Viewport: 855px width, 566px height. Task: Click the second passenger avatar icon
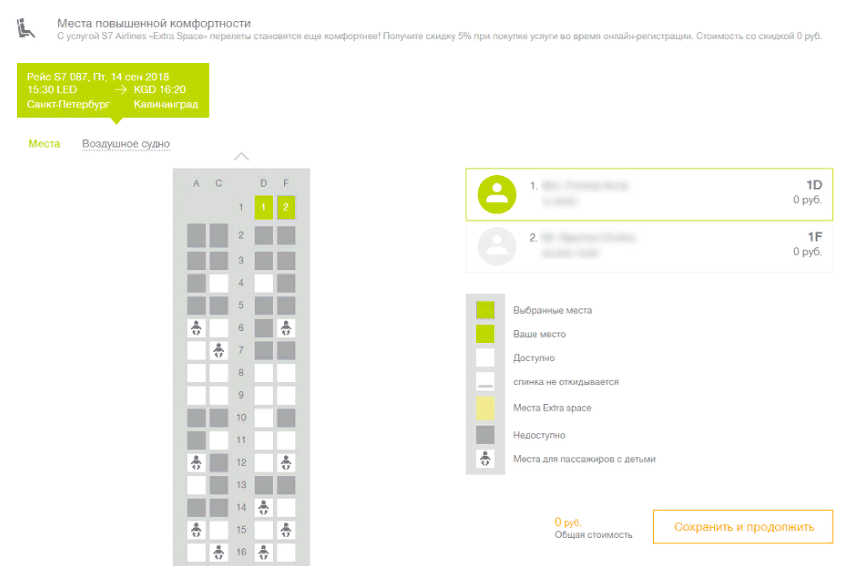coord(496,245)
